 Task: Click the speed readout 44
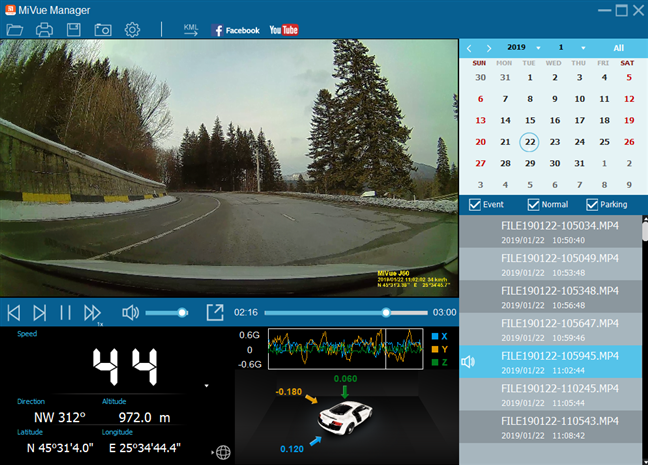coord(125,367)
